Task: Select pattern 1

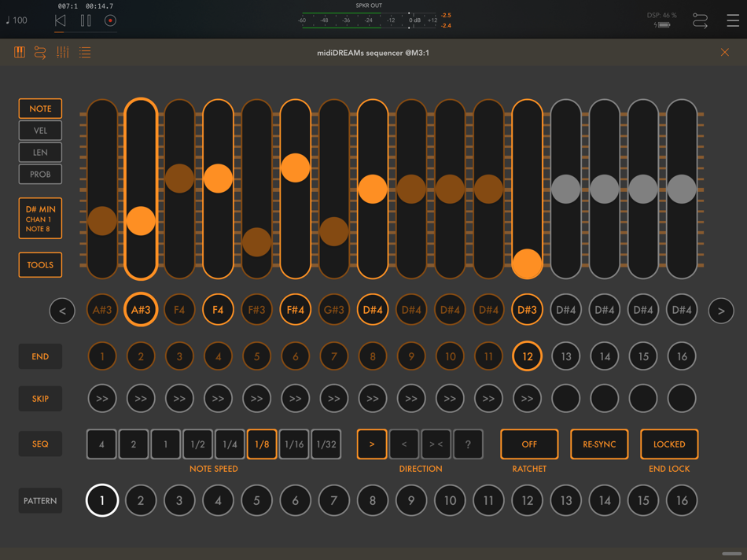Action: tap(102, 500)
